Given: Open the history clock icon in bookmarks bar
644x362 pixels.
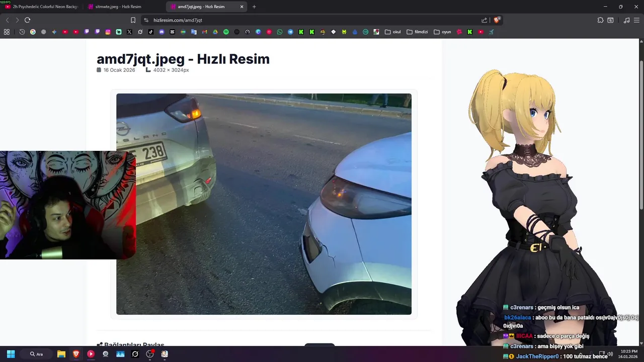Looking at the screenshot, I should (x=22, y=32).
